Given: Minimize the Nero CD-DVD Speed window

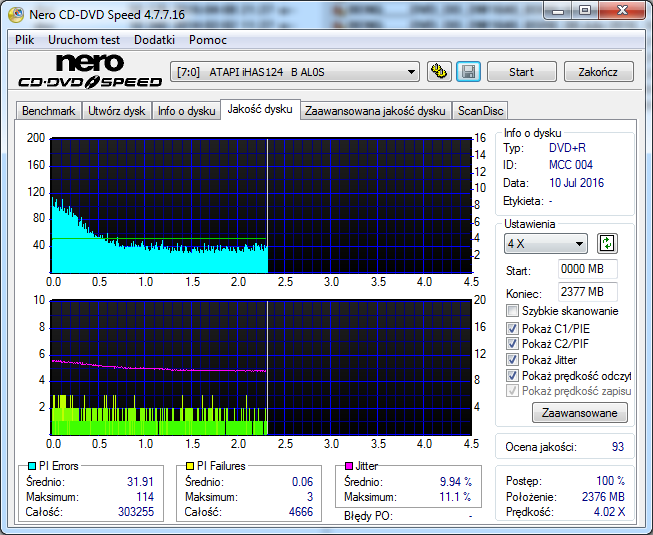Looking at the screenshot, I should pyautogui.click(x=558, y=10).
